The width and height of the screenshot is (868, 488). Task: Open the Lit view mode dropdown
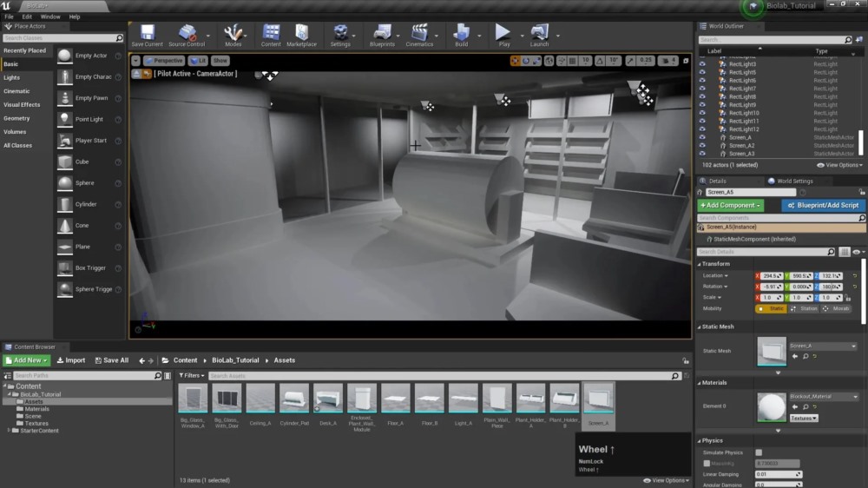coord(198,61)
